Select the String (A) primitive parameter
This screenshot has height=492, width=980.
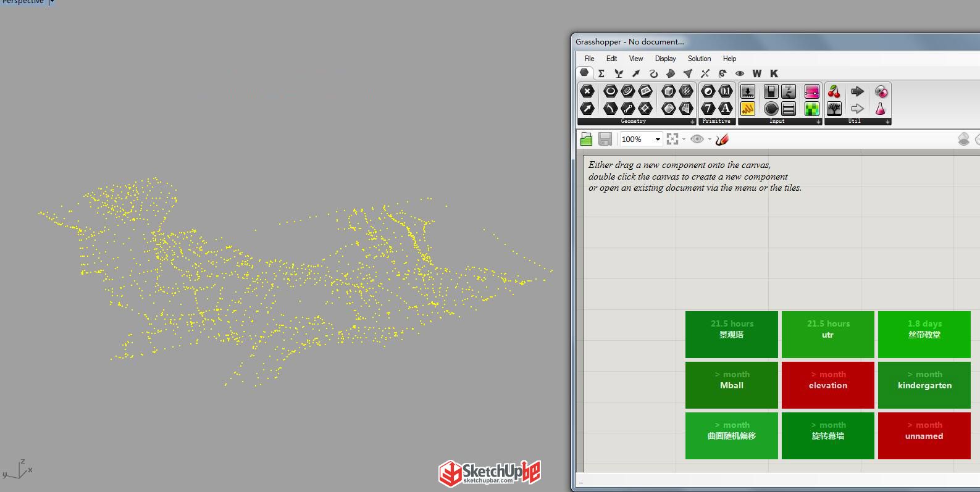[726, 109]
